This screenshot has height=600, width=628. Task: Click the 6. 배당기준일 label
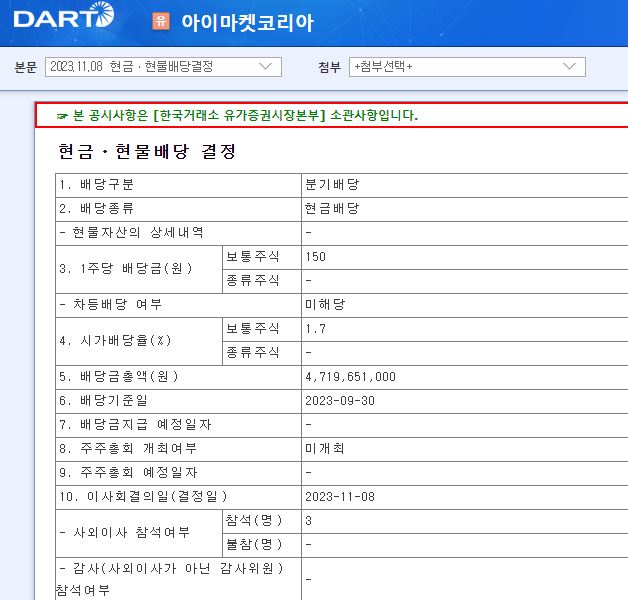pyautogui.click(x=103, y=401)
